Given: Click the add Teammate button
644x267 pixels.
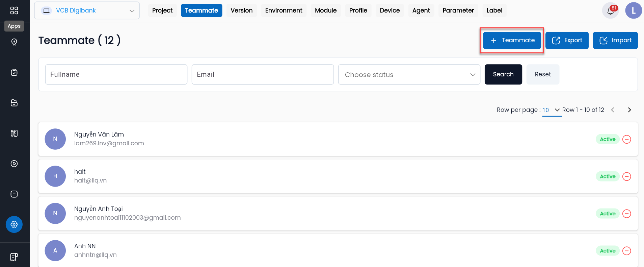Looking at the screenshot, I should (x=512, y=40).
